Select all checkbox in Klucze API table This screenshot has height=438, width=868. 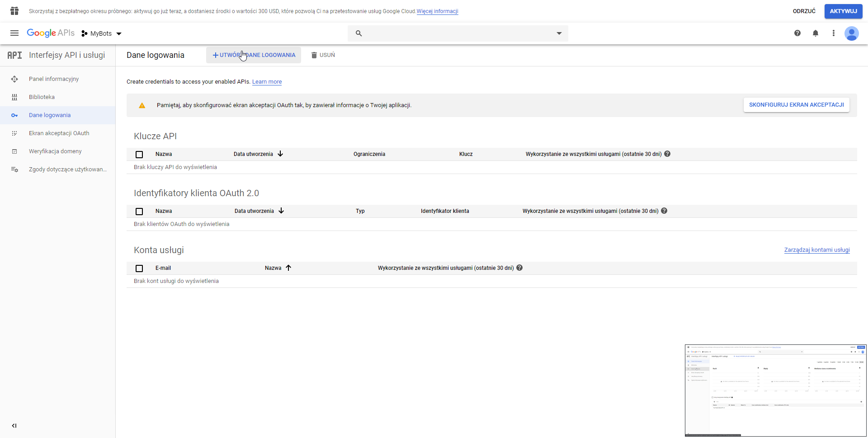139,155
